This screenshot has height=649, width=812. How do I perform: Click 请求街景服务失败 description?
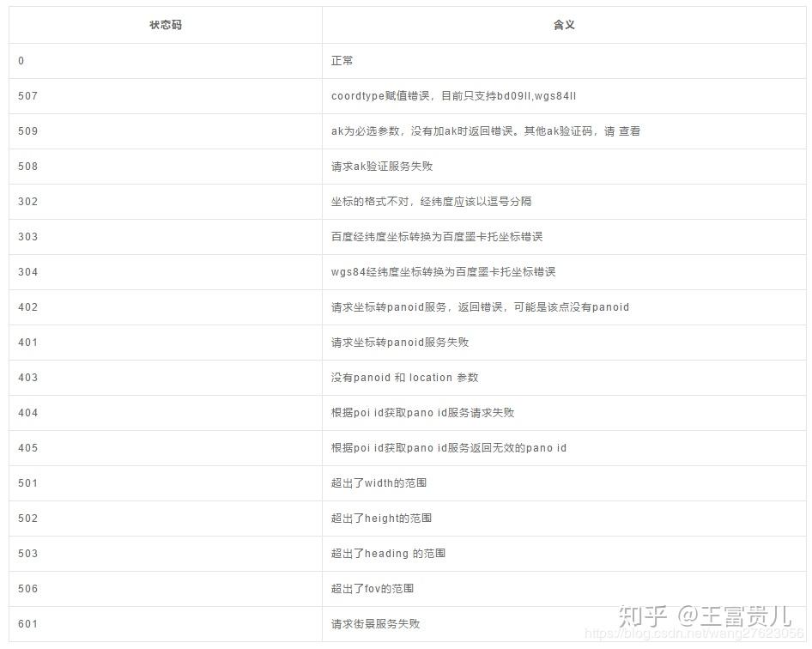(x=375, y=625)
